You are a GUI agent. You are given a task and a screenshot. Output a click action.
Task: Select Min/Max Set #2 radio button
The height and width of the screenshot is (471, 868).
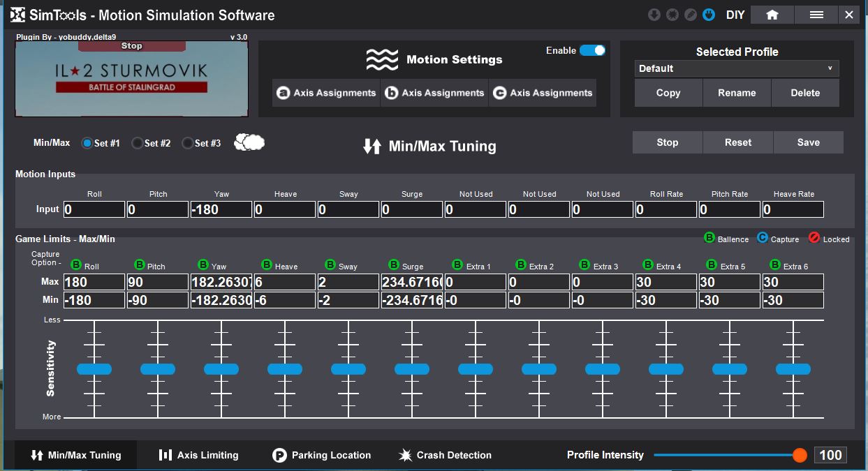click(x=138, y=143)
